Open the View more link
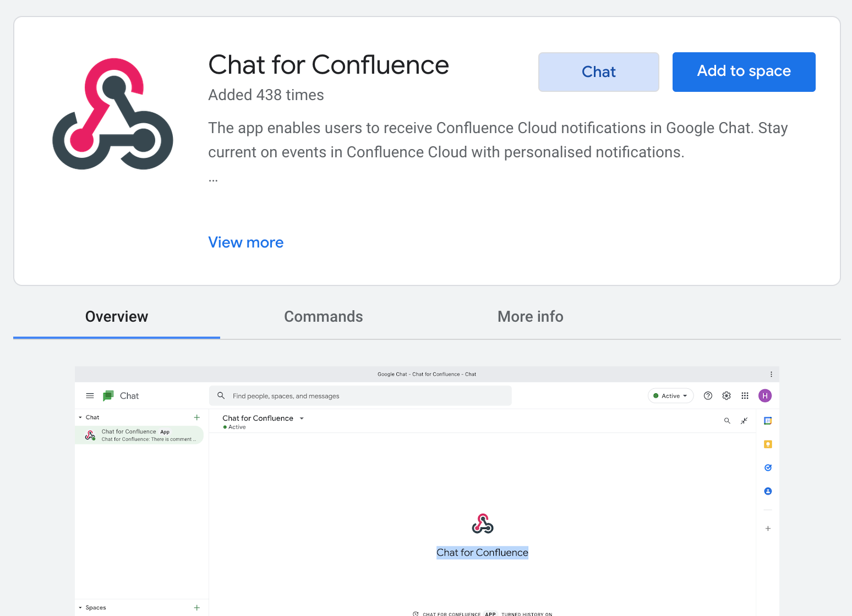This screenshot has height=616, width=852. pyautogui.click(x=245, y=243)
